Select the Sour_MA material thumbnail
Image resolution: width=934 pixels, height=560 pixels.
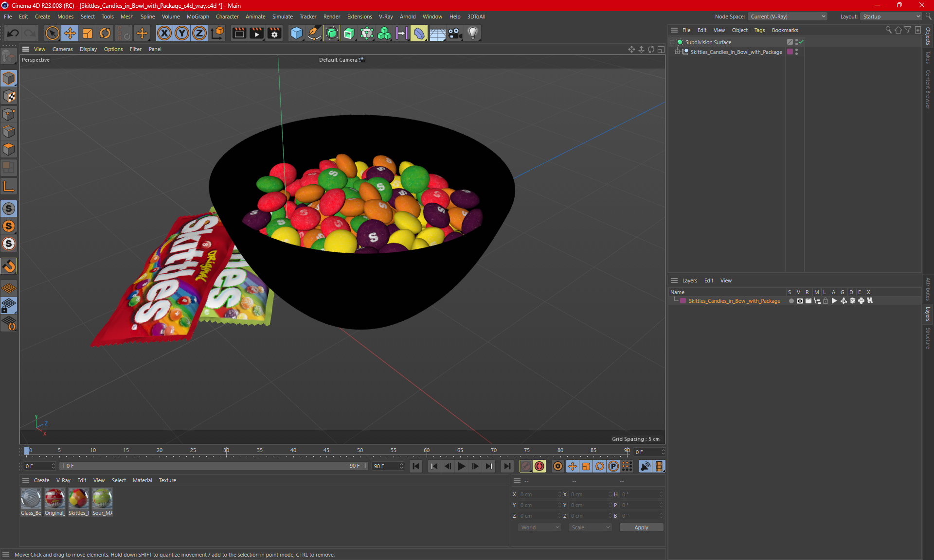pyautogui.click(x=102, y=499)
